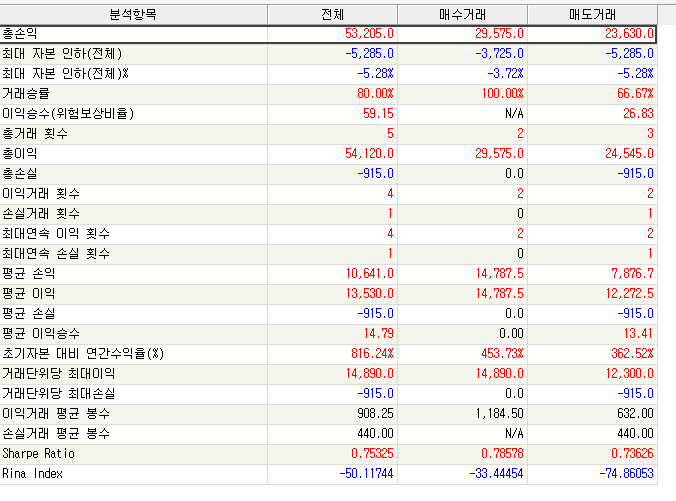This screenshot has width=676, height=501.
Task: Select sell-trade gross profit 24,545.0
Action: 629,153
